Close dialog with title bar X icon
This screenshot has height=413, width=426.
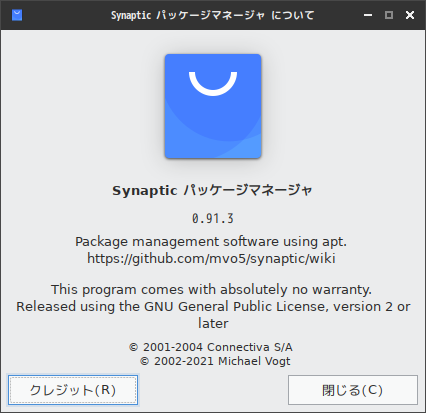point(410,15)
